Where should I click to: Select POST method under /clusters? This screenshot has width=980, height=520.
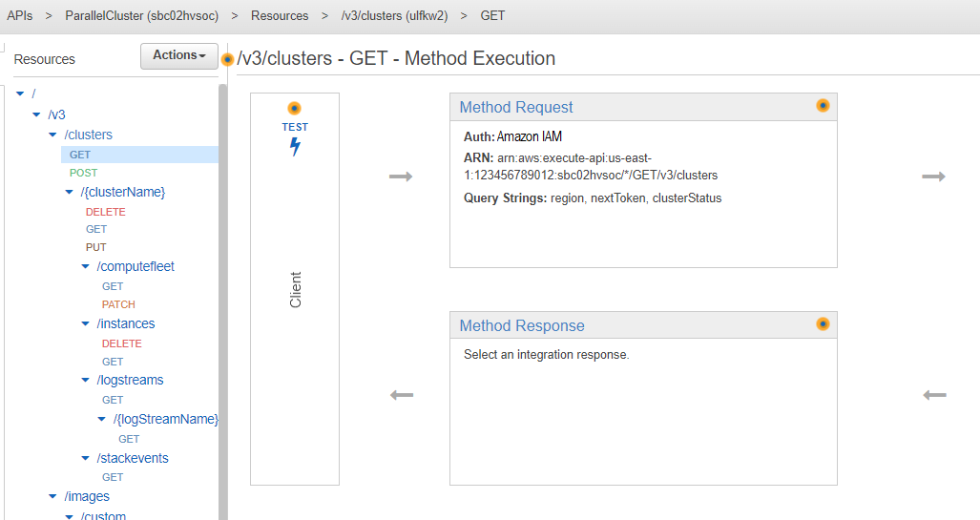83,174
